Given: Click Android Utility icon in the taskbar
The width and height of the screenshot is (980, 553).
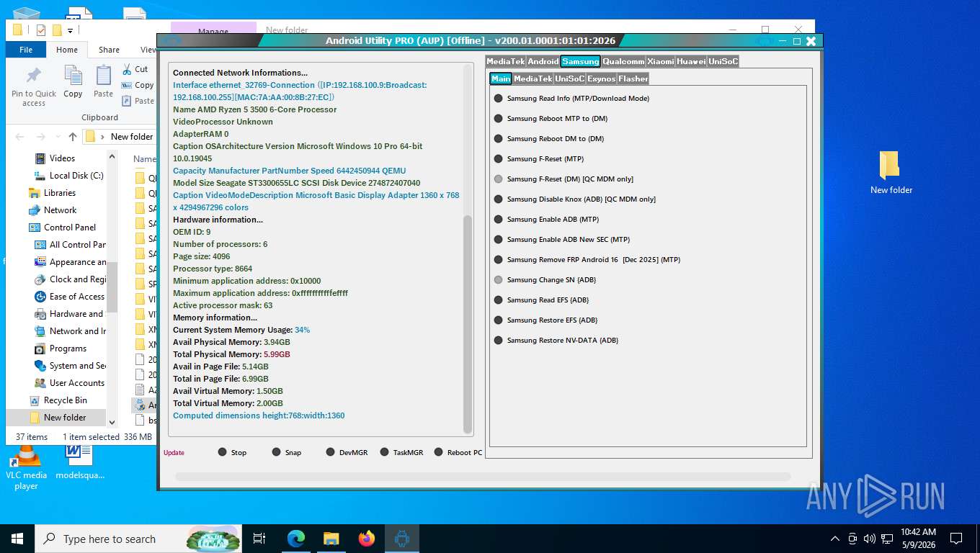Looking at the screenshot, I should [x=402, y=539].
